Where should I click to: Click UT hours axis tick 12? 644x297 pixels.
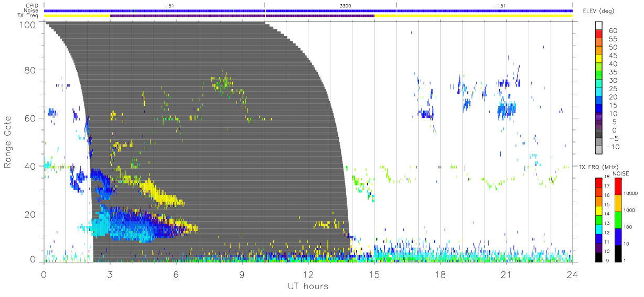coord(308,274)
